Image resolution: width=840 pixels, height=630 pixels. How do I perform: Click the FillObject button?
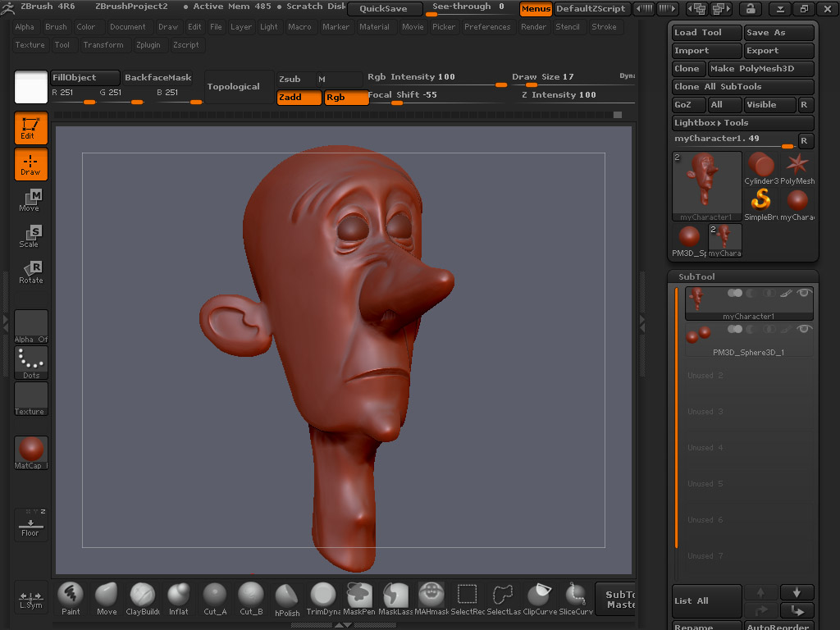click(85, 78)
